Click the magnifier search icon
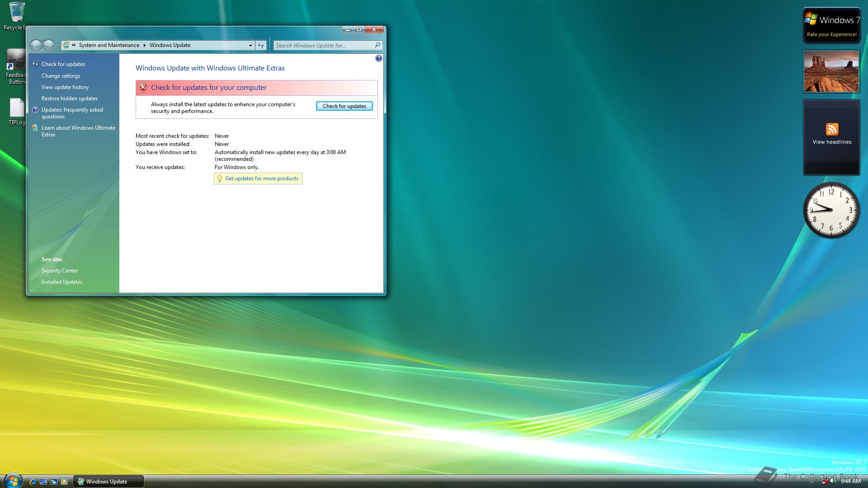 point(378,45)
